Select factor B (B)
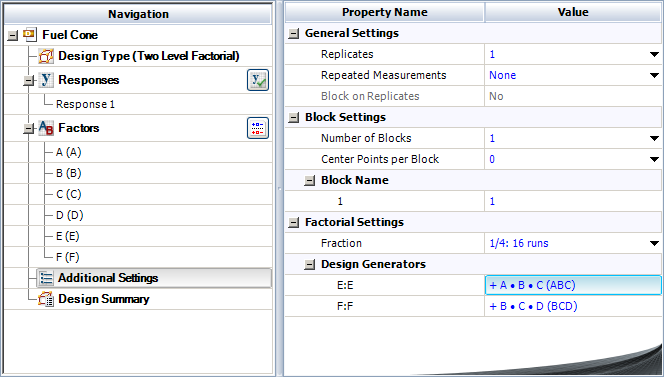664x377 pixels. click(x=68, y=173)
